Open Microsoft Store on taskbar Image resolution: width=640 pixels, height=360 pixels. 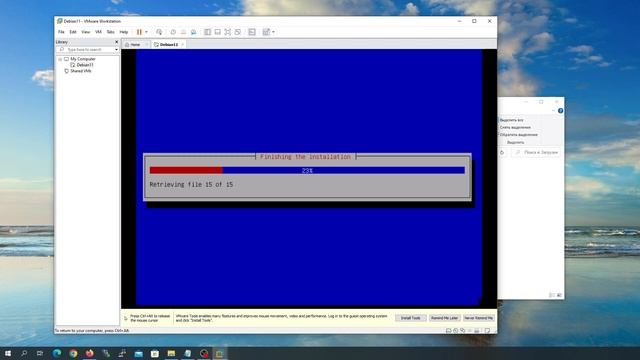pyautogui.click(x=155, y=353)
